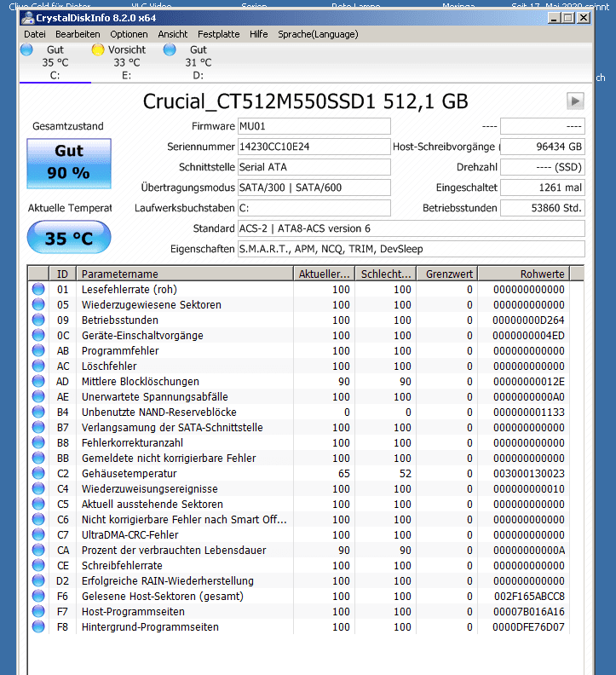Select drive C: tab with Gut status
This screenshot has width=616, height=675.
55,62
